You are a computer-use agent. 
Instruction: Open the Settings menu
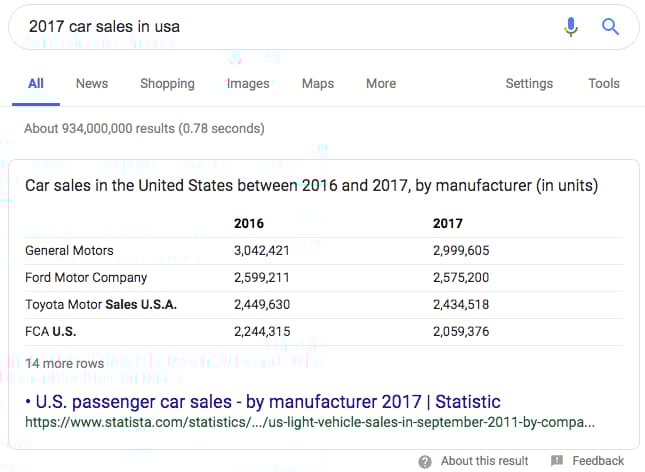point(531,84)
